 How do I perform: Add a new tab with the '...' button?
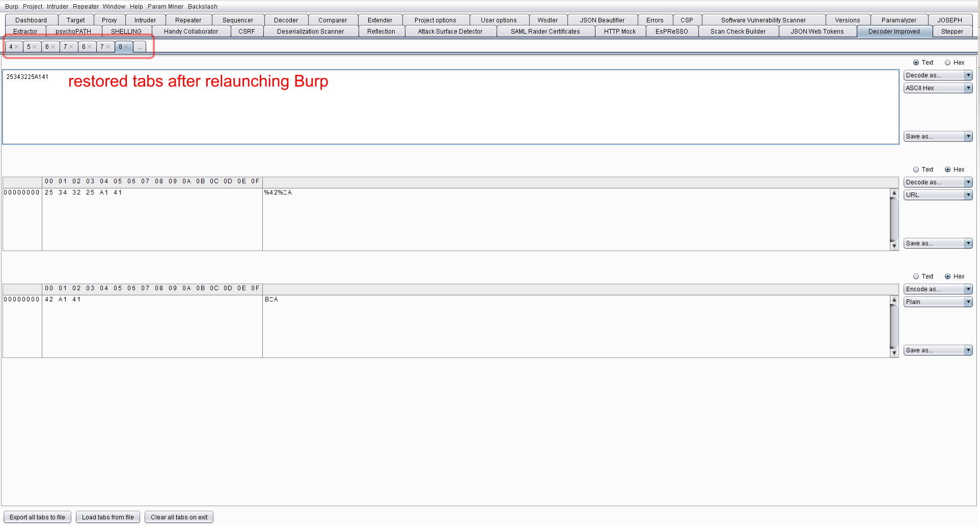click(140, 47)
